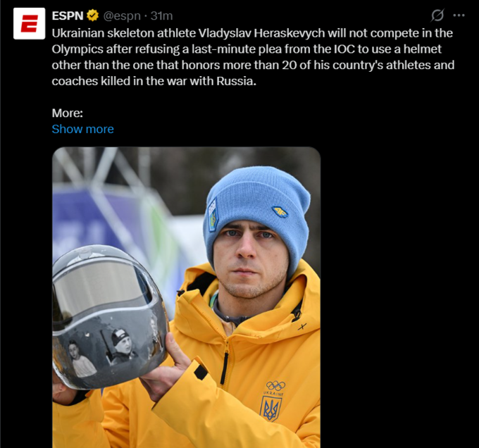Click the tweet text about Vladyslav Heraskevych
The image size is (479, 448).
tap(253, 57)
